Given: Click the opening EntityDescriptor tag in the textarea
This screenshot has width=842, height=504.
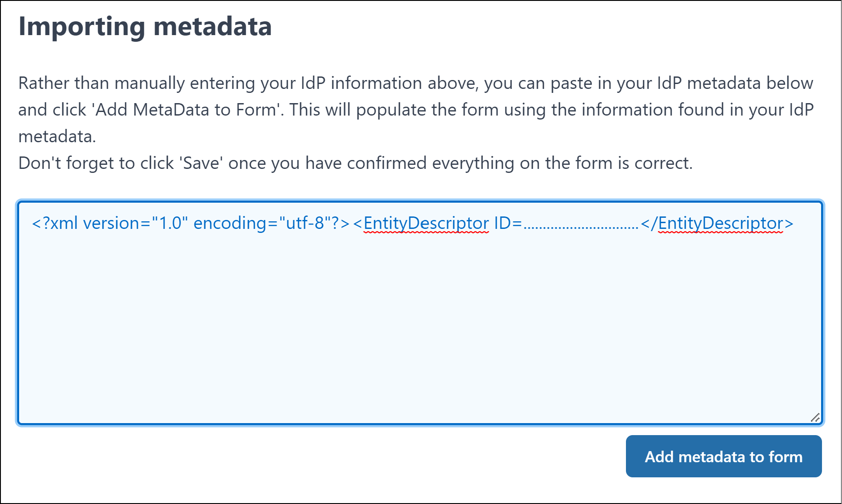Looking at the screenshot, I should (x=425, y=223).
